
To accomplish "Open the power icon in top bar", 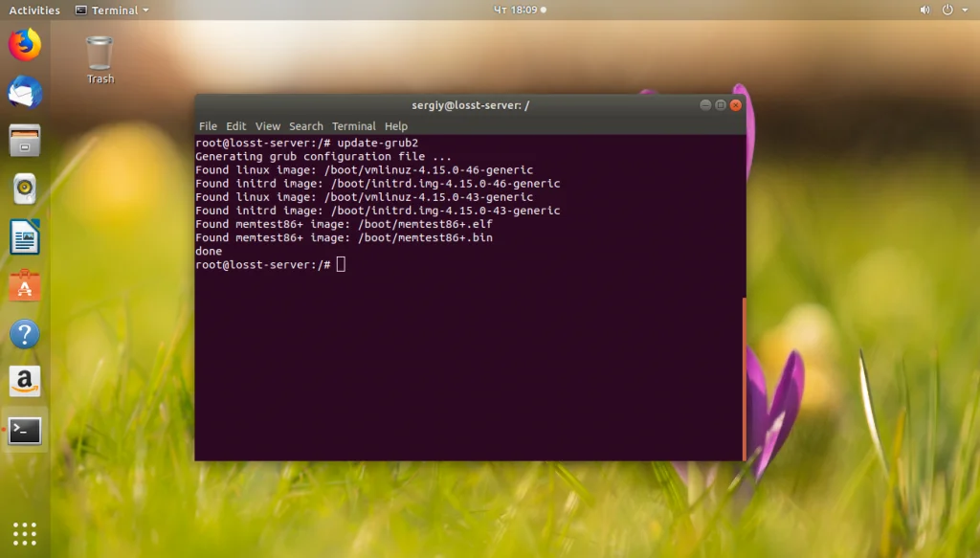I will coord(947,10).
